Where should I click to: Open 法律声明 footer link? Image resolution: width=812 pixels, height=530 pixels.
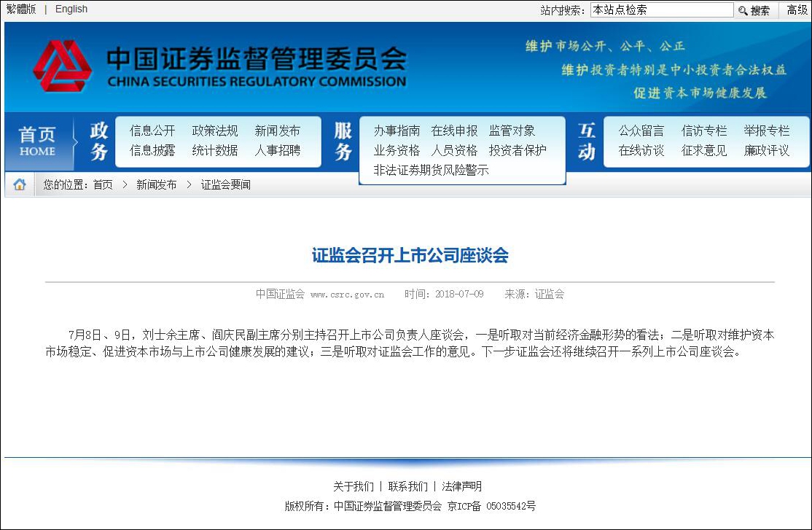click(462, 486)
